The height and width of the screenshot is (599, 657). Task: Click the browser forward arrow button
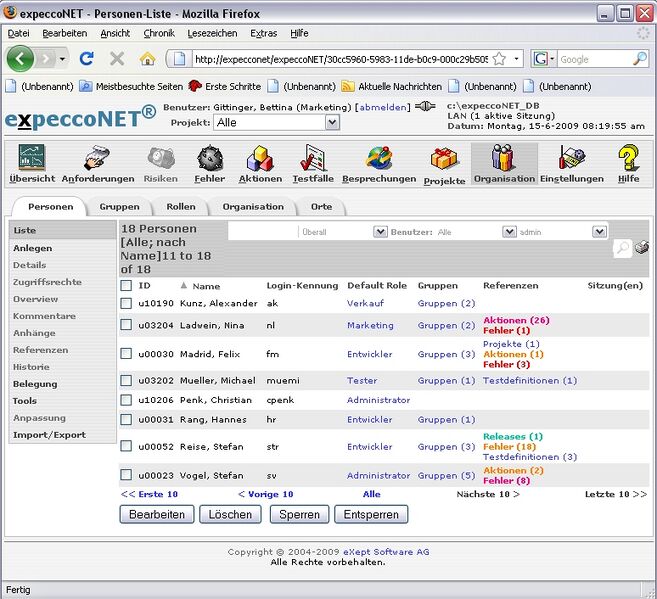coord(46,59)
